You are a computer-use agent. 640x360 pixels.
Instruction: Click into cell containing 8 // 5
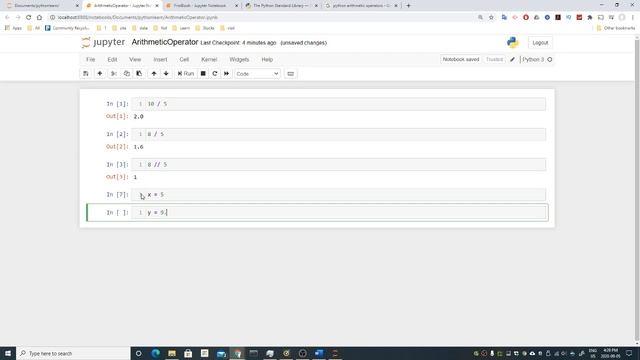pos(339,164)
